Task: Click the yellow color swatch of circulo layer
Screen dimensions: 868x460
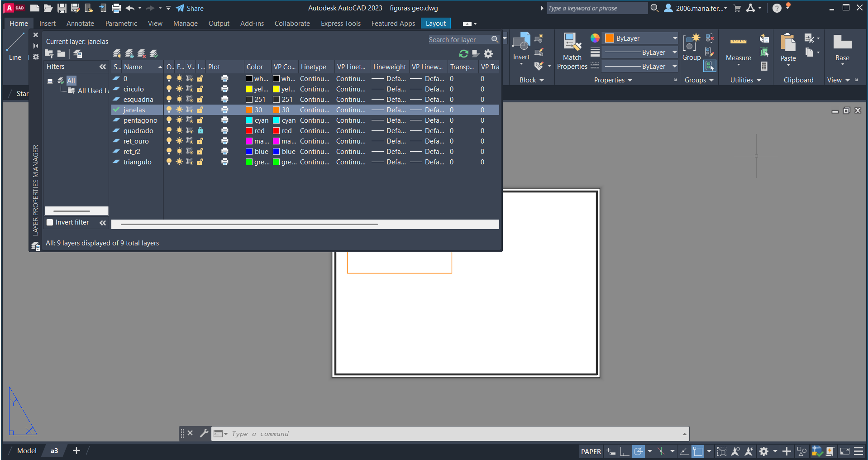Action: pyautogui.click(x=249, y=89)
